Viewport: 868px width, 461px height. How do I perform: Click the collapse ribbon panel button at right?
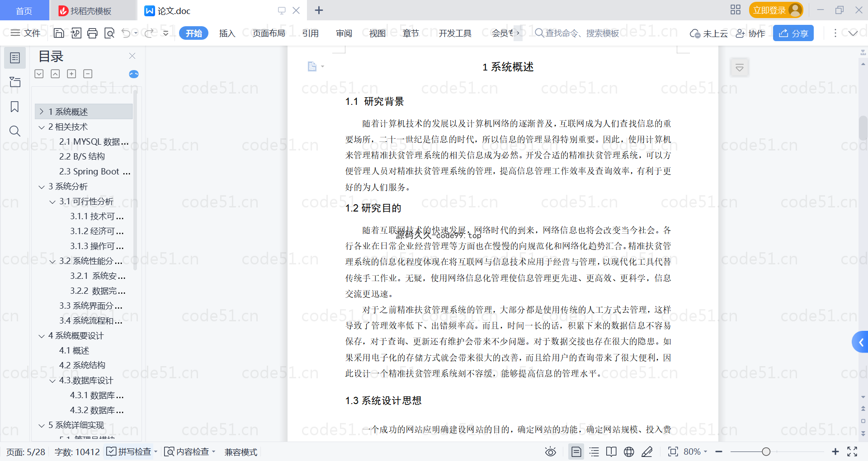pyautogui.click(x=740, y=68)
